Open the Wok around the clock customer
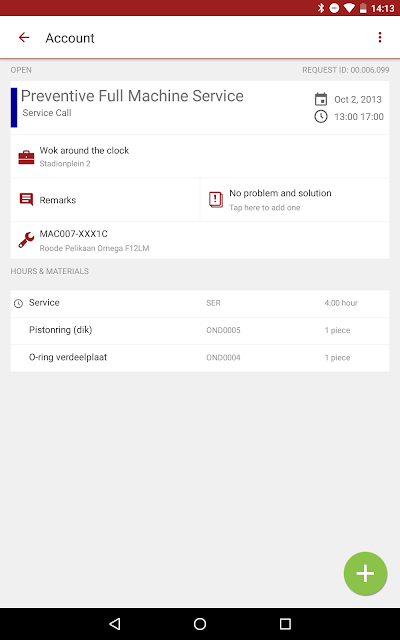 click(x=200, y=156)
